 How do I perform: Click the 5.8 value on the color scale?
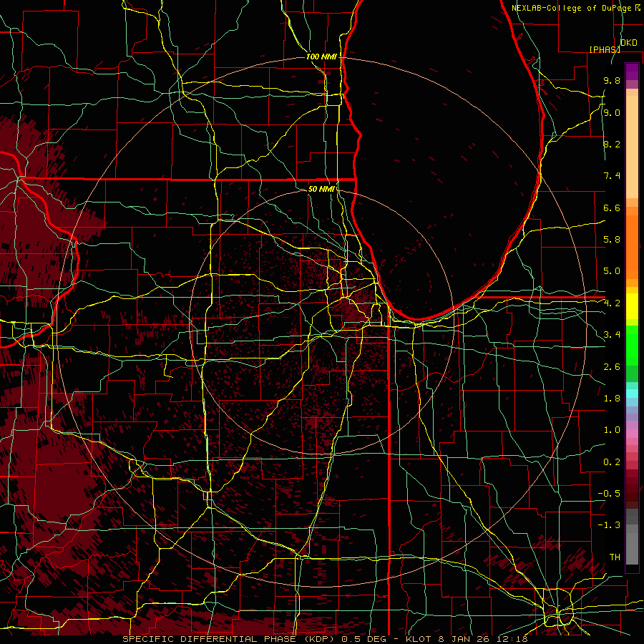click(612, 240)
